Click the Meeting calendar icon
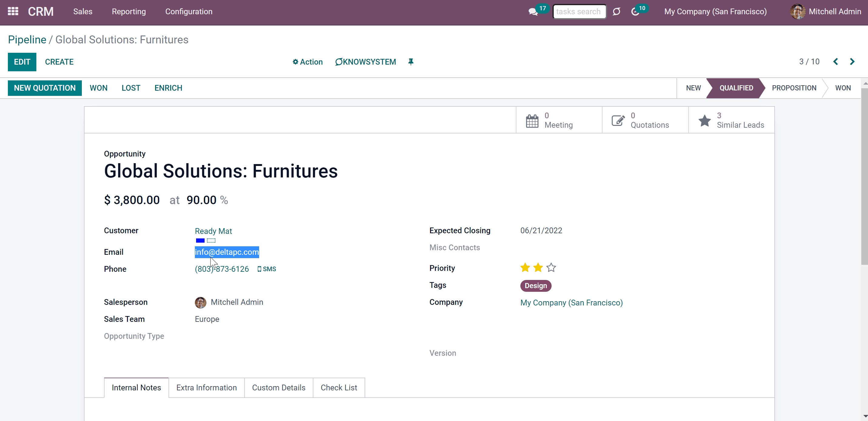Image resolution: width=868 pixels, height=421 pixels. pos(532,121)
